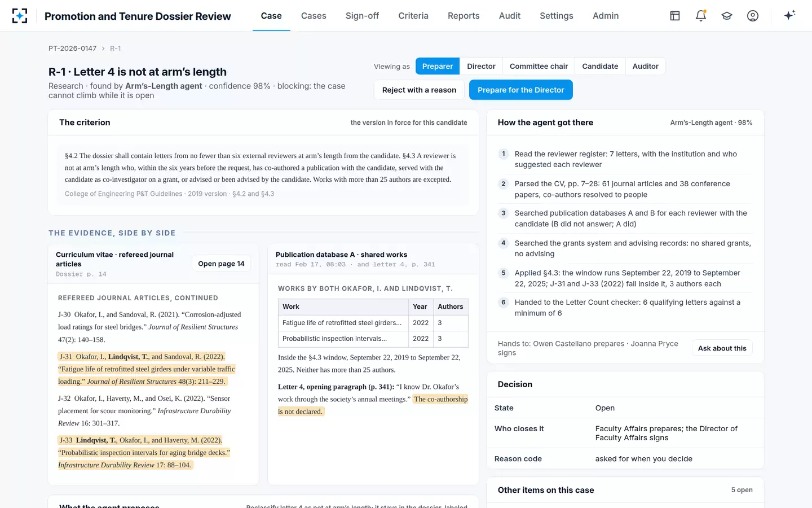
Task: Click Prepare for the Director
Action: pos(520,90)
